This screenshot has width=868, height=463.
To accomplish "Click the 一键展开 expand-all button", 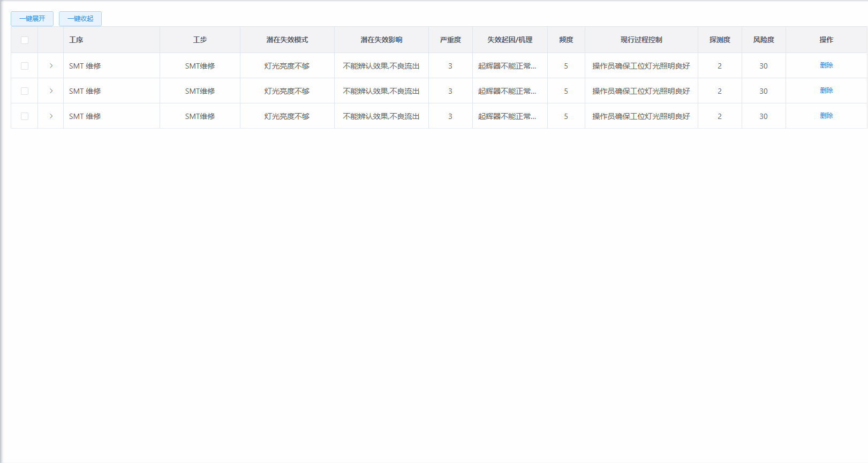I will 32,19.
